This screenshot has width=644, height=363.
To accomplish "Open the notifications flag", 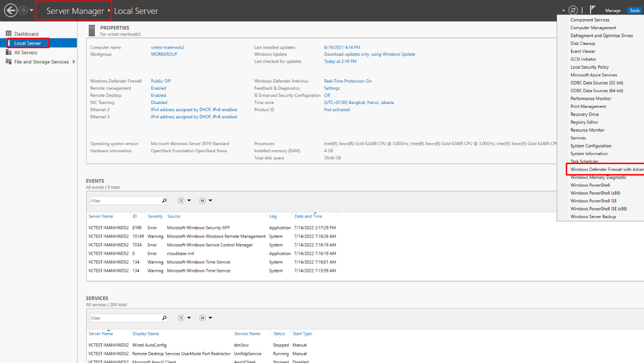I will [592, 10].
